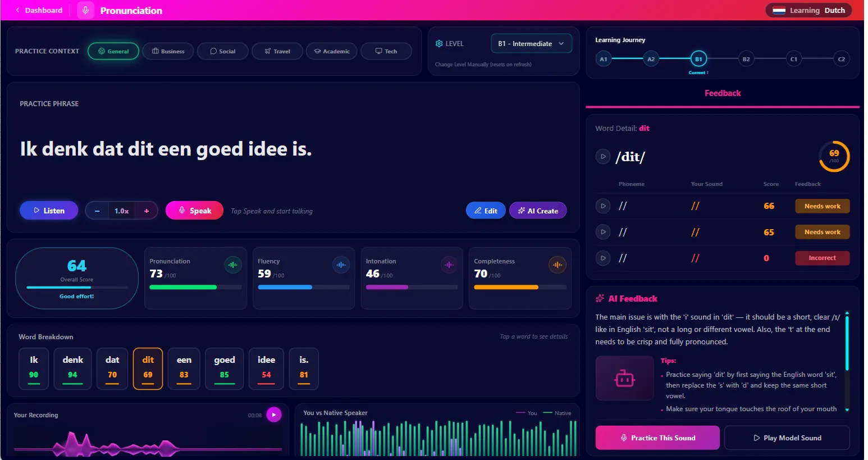868x460 pixels.
Task: Click the purple Intonation progress bar
Action: (412, 287)
